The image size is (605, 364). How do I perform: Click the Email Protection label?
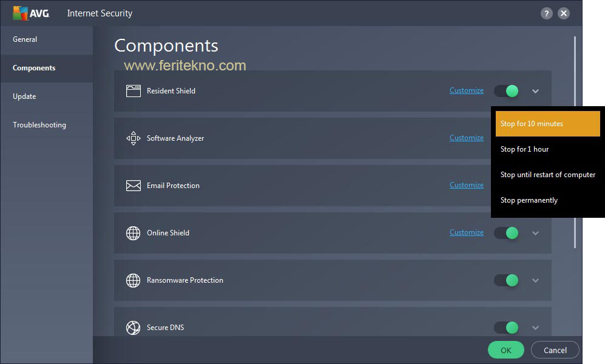pyautogui.click(x=173, y=186)
